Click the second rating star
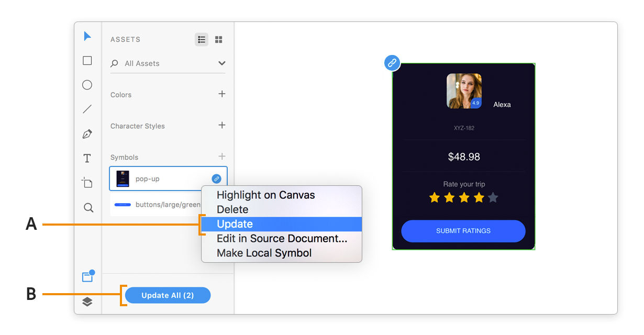The height and width of the screenshot is (335, 644). 449,197
